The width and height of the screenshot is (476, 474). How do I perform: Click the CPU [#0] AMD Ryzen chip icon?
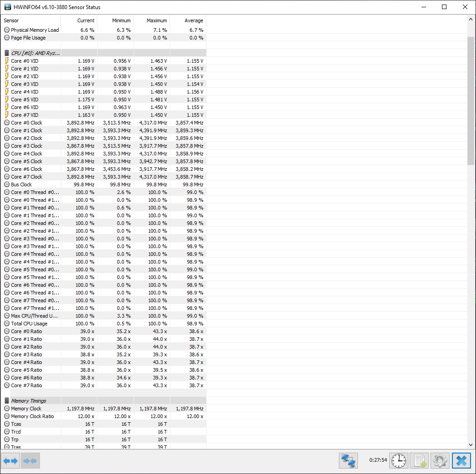[x=7, y=53]
